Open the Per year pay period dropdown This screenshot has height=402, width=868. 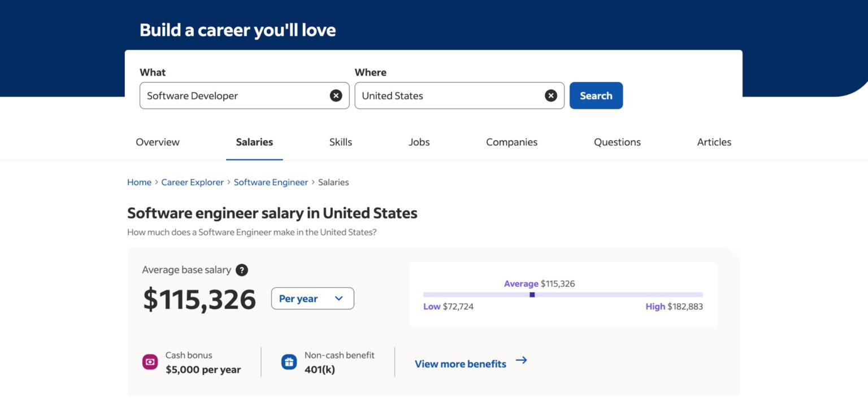(312, 298)
